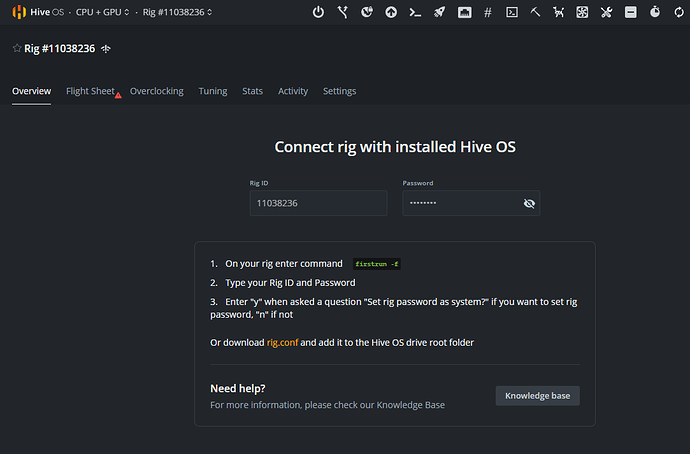Click the heading Connect rig with installed Hive OS
This screenshot has width=690, height=454.
(x=395, y=147)
